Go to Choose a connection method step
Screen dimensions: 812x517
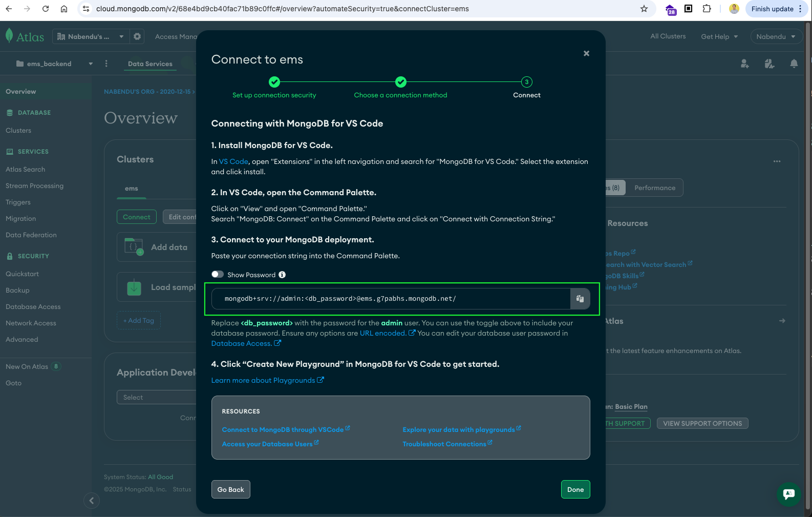pyautogui.click(x=400, y=88)
